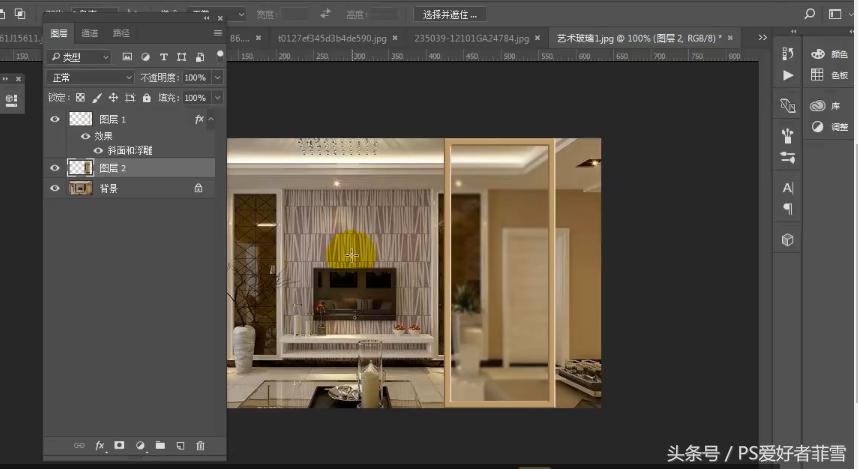Switch to the 通道 channels tab

[90, 33]
